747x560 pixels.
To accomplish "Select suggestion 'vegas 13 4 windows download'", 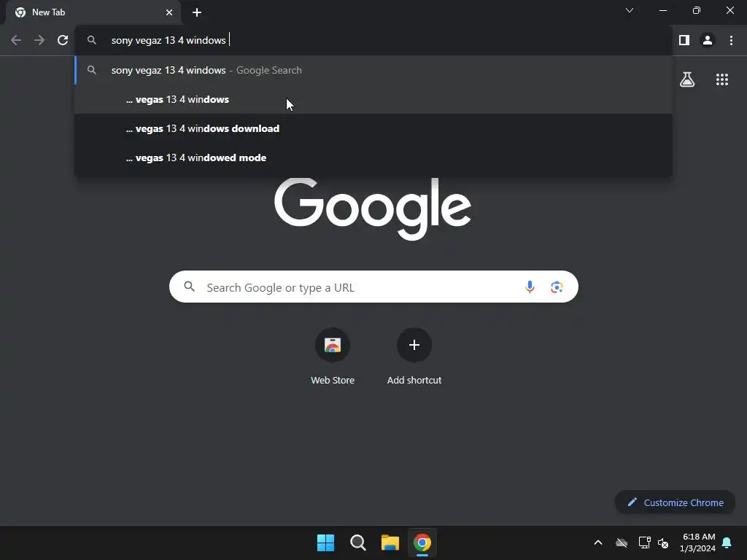I will [x=373, y=128].
